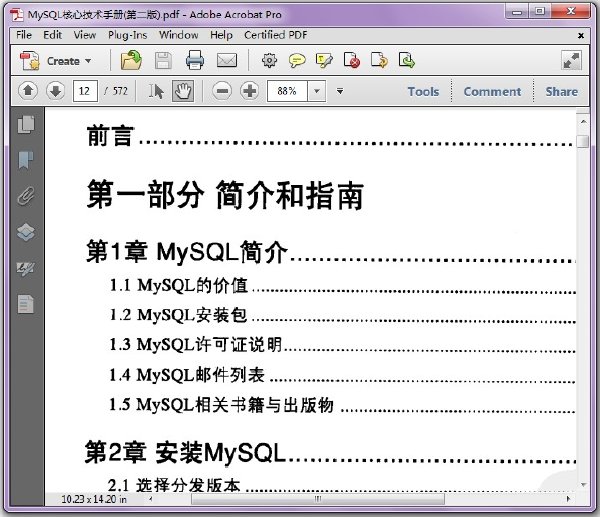Go to the previous page with the up arrow
This screenshot has height=517, width=600.
point(28,91)
